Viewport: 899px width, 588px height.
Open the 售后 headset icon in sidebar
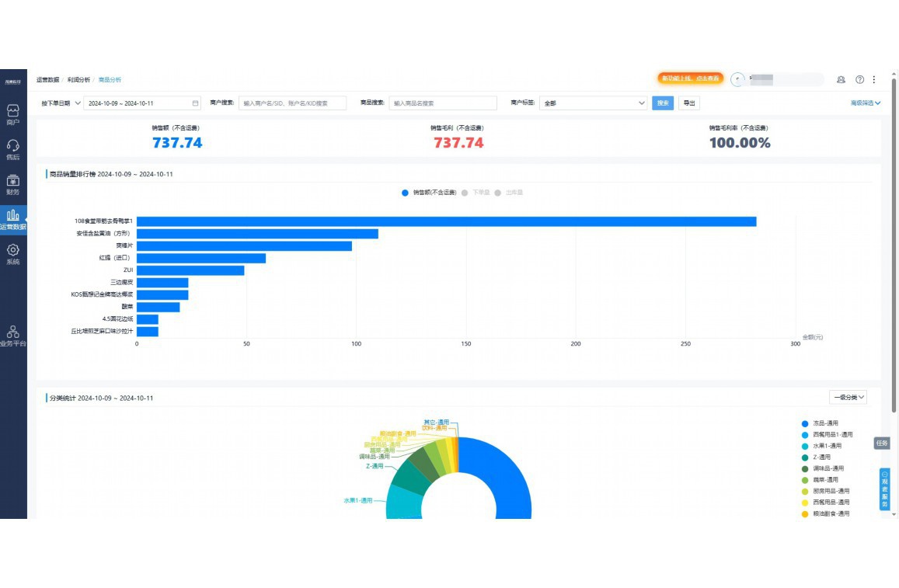13,149
